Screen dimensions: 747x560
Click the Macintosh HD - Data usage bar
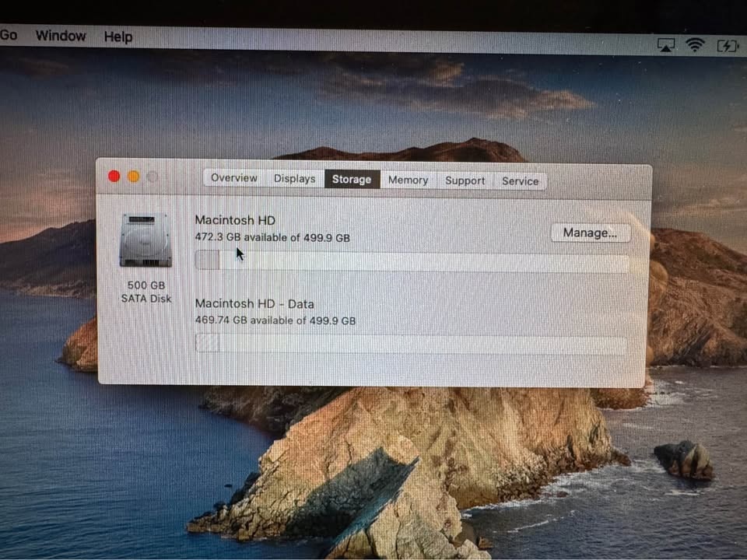411,344
